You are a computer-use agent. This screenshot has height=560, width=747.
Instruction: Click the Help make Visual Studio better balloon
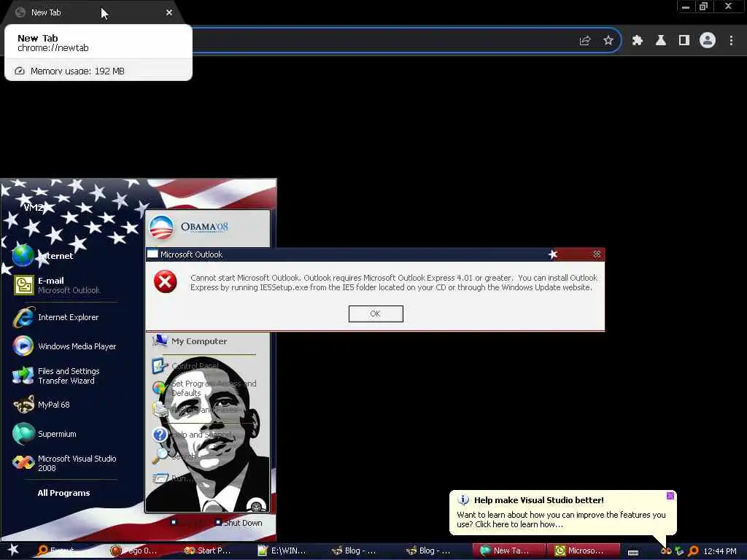pos(562,513)
